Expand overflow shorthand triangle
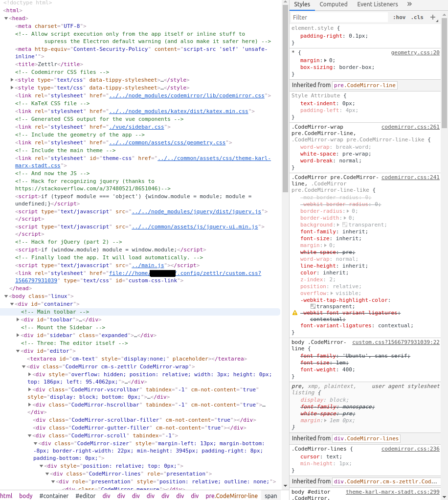The width and height of the screenshot is (448, 500). (x=332, y=294)
